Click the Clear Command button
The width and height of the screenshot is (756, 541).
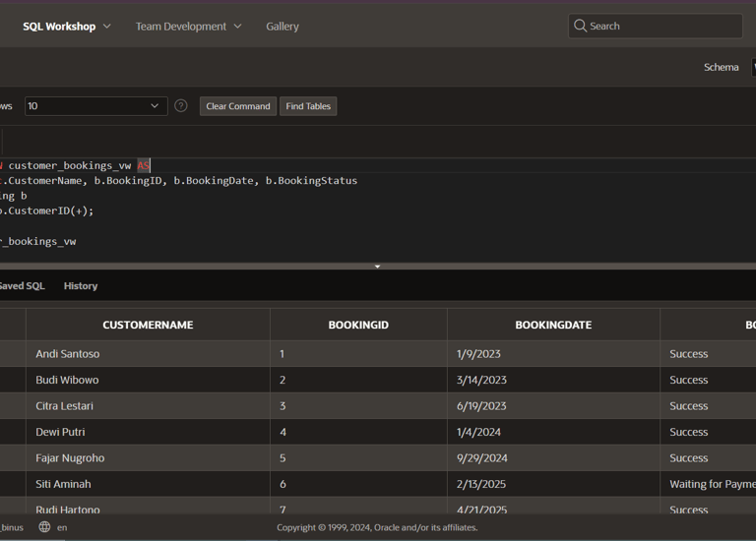coord(238,106)
